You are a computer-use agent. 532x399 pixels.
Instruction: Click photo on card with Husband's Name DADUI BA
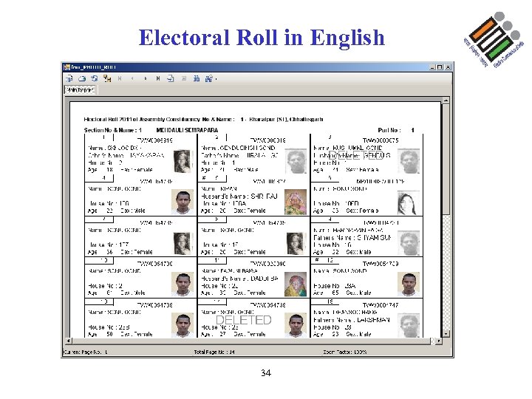pos(296,284)
